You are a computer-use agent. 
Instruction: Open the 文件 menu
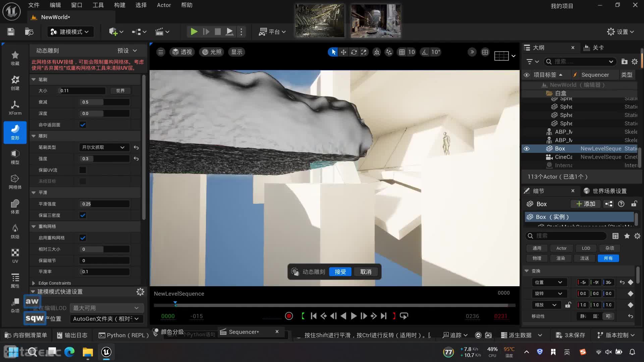tap(34, 5)
